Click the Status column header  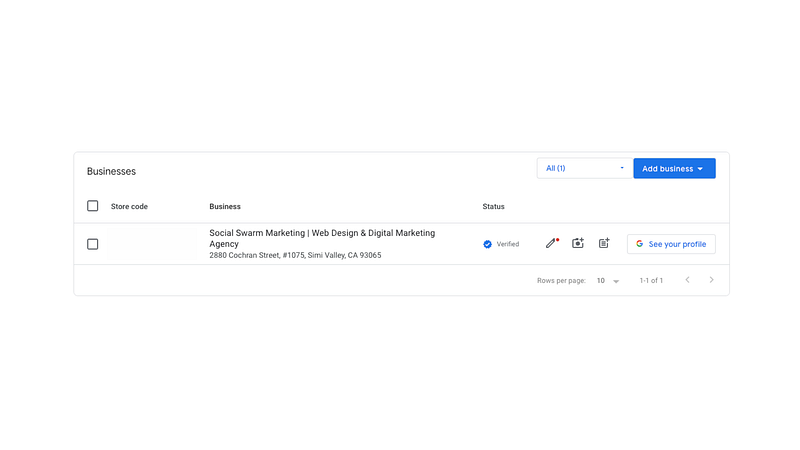(x=493, y=207)
